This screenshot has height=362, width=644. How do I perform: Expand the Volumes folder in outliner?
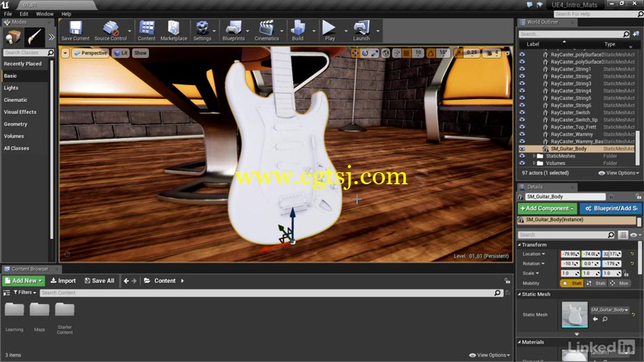tap(534, 163)
